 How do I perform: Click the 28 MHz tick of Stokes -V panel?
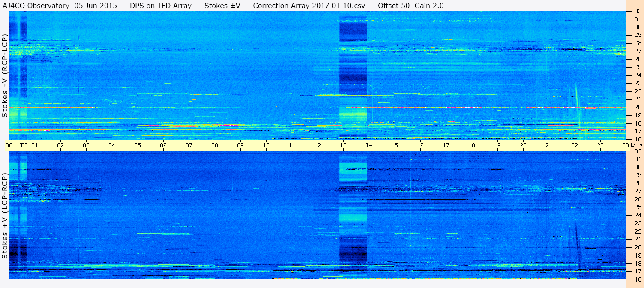[x=638, y=43]
